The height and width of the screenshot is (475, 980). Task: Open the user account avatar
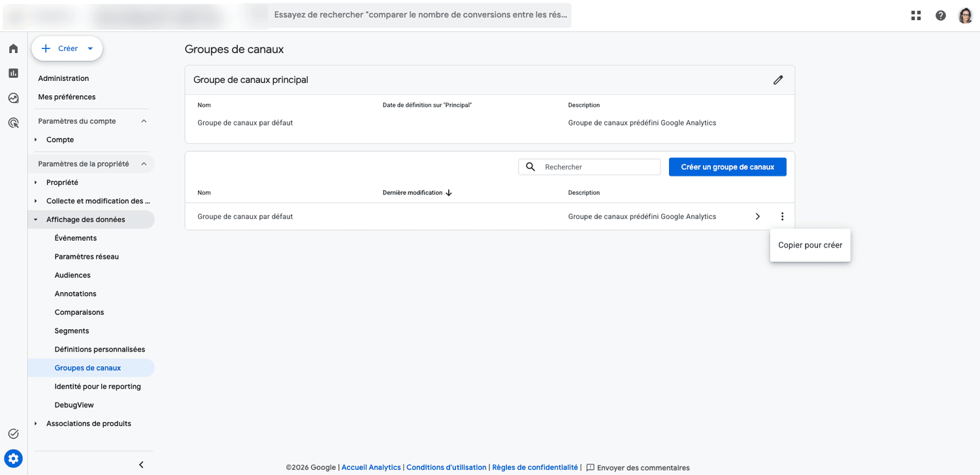coord(966,16)
